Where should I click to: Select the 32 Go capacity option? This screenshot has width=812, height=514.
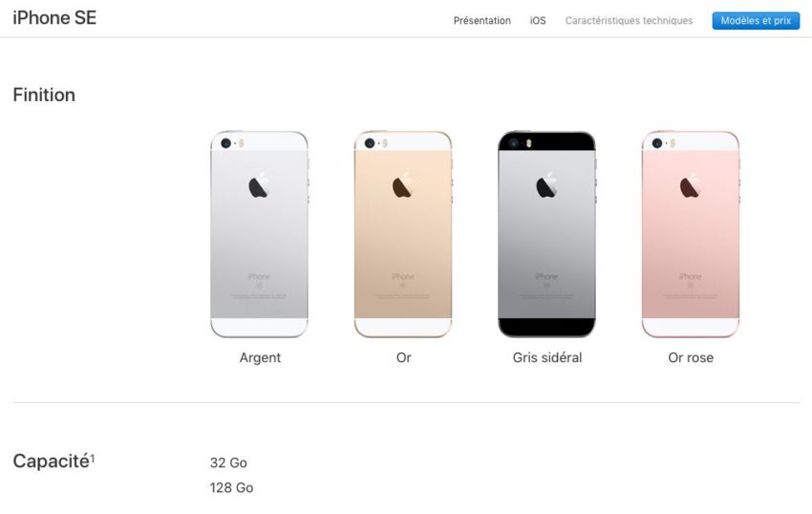point(228,462)
